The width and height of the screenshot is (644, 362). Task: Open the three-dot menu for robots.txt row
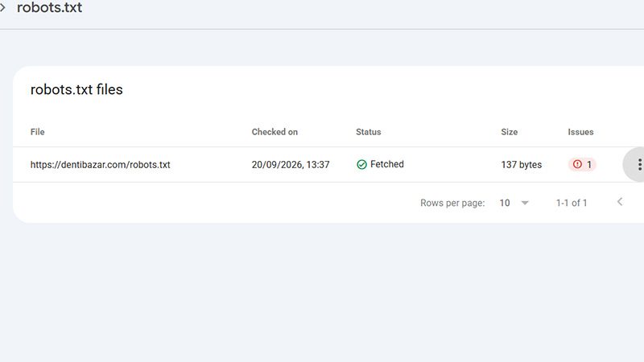coord(639,165)
